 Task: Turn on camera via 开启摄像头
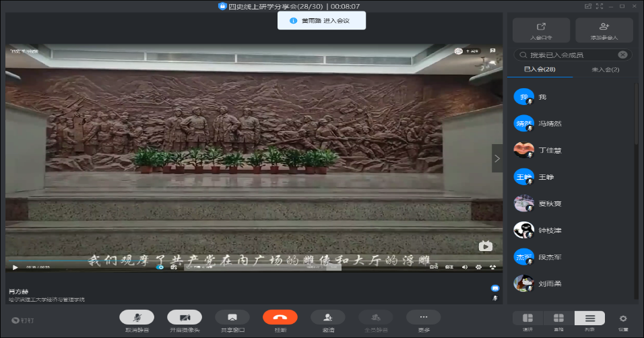pyautogui.click(x=185, y=318)
